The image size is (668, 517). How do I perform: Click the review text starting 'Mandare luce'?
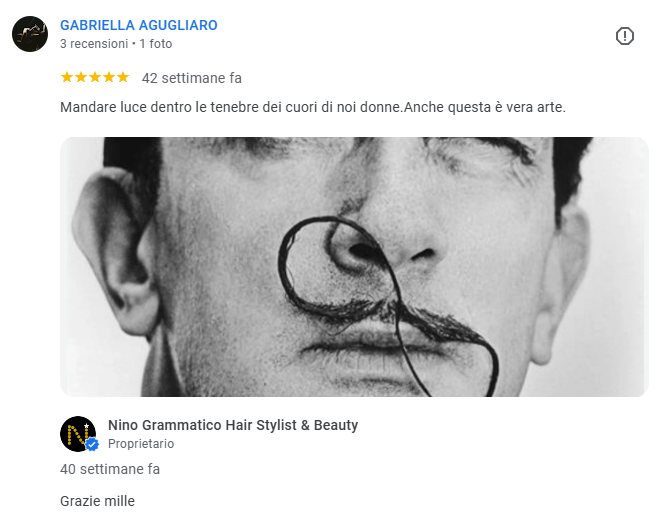coord(313,107)
